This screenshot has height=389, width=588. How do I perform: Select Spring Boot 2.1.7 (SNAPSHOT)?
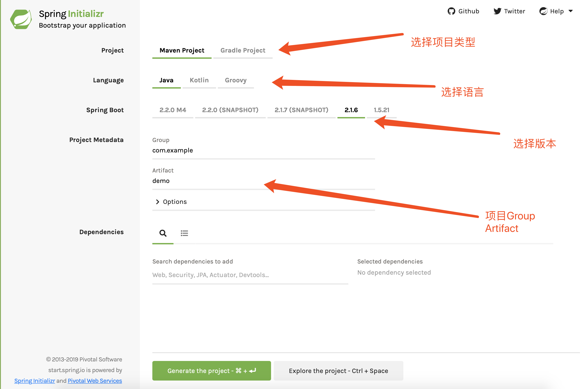point(301,110)
